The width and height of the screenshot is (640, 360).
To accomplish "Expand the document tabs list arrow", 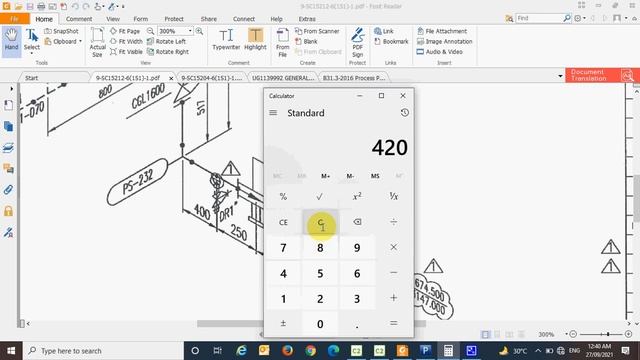I will 560,76.
